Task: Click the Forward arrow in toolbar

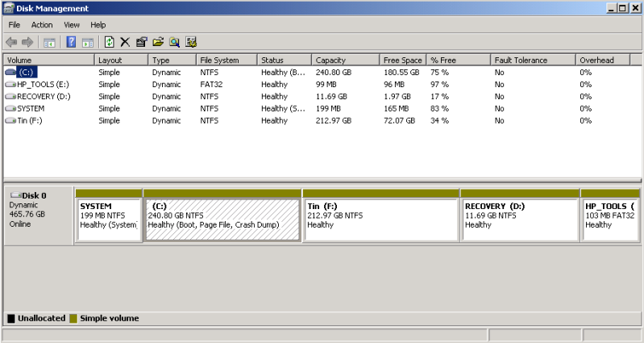Action: tap(27, 42)
